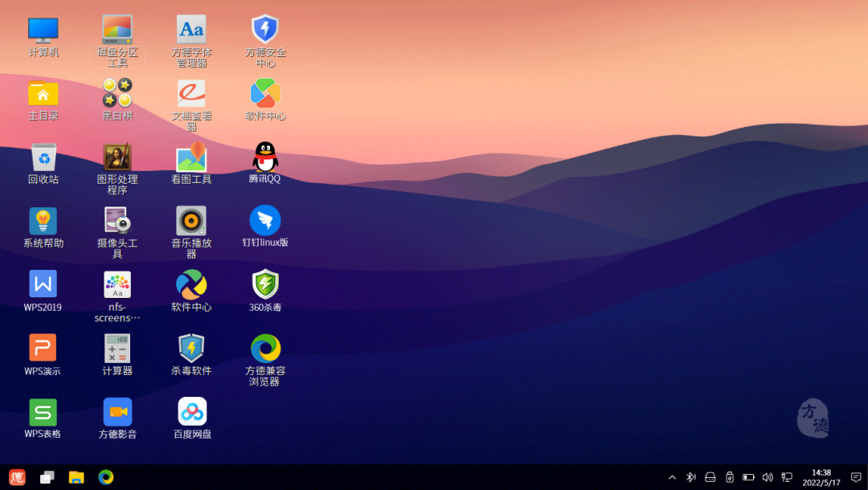The image size is (868, 490).
Task: Open network connection tray icon
Action: click(787, 477)
